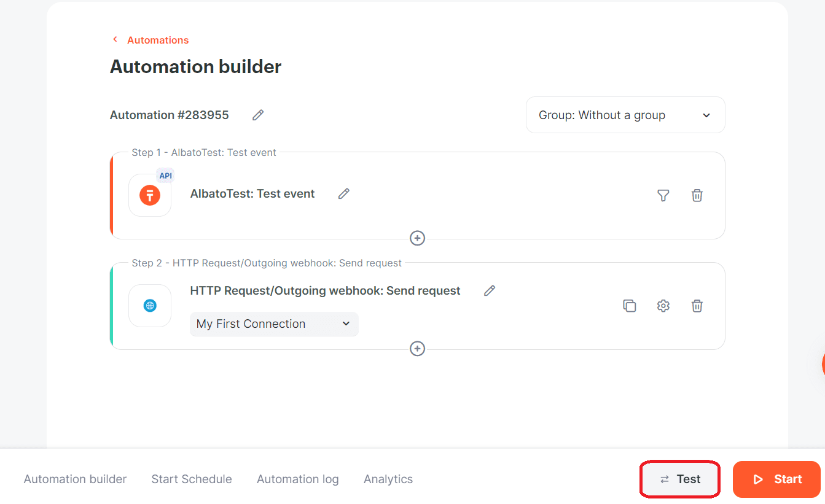
Task: Duplicate the HTTP Request step
Action: pyautogui.click(x=630, y=305)
